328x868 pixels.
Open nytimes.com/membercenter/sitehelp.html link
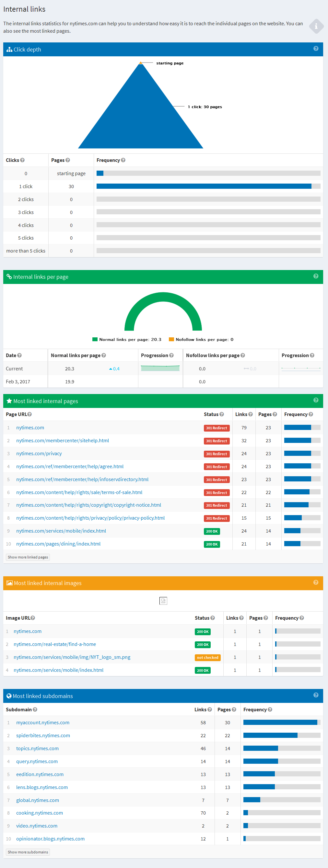pos(63,440)
